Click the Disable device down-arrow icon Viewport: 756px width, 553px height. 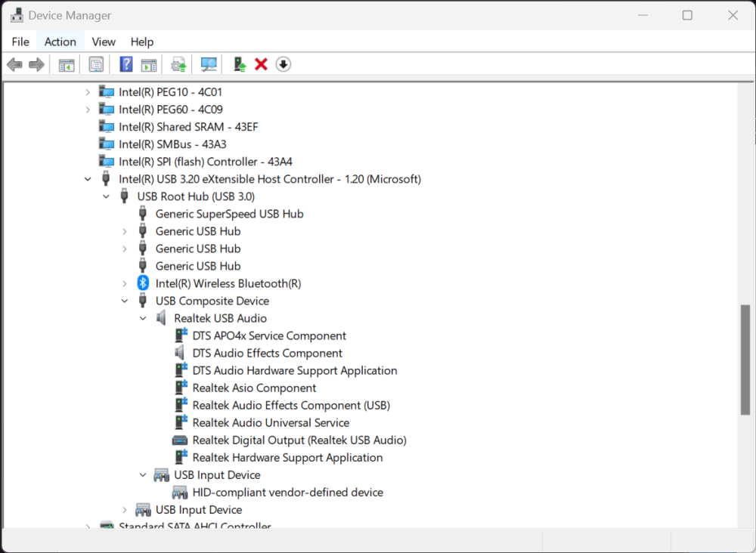click(x=283, y=64)
